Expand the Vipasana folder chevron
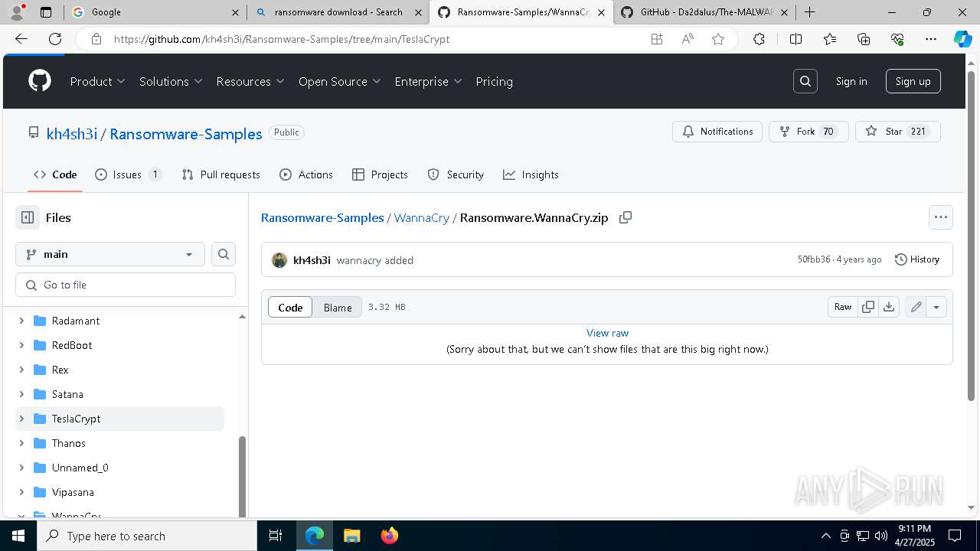The width and height of the screenshot is (980, 551). coord(21,492)
